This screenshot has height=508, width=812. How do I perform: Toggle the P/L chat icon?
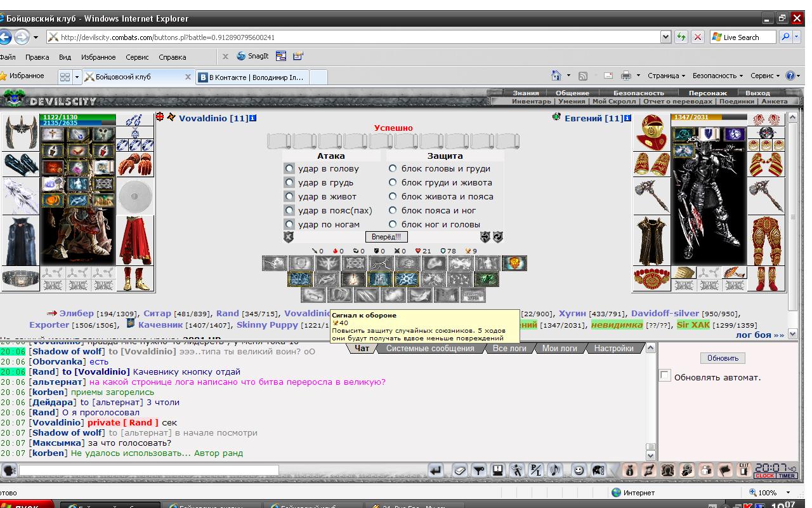tap(536, 471)
